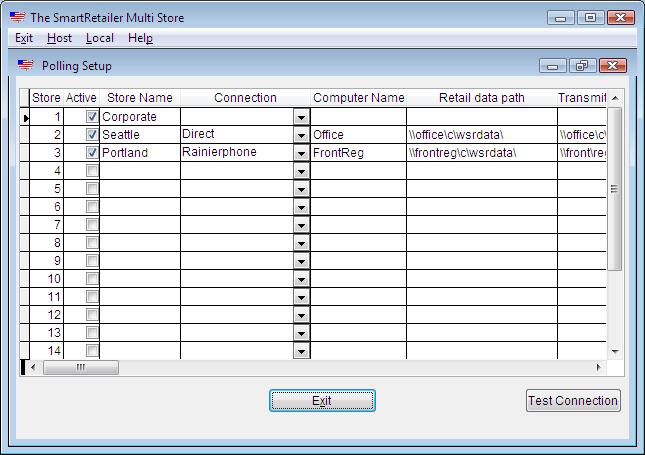Click the Office computer name cell
This screenshot has width=645, height=455.
pos(358,135)
